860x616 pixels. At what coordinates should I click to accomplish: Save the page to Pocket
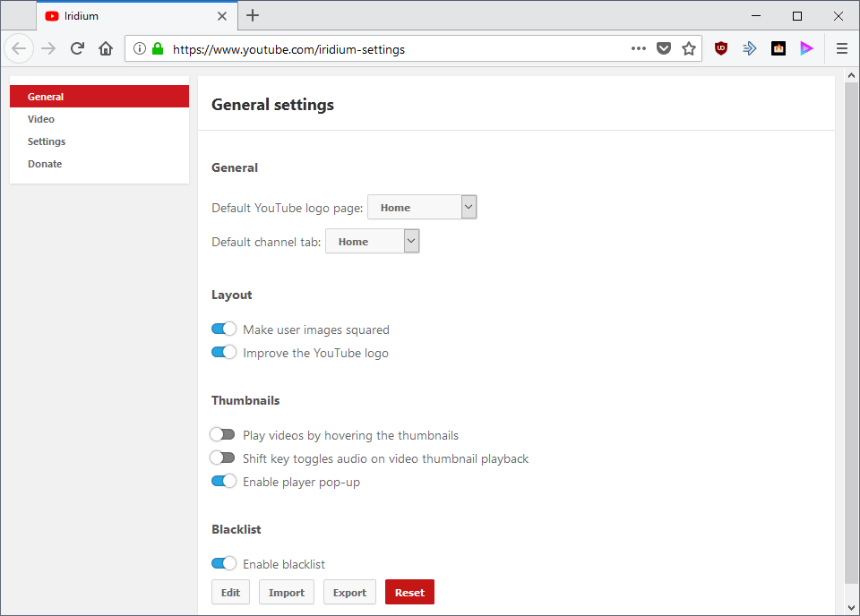coord(664,48)
